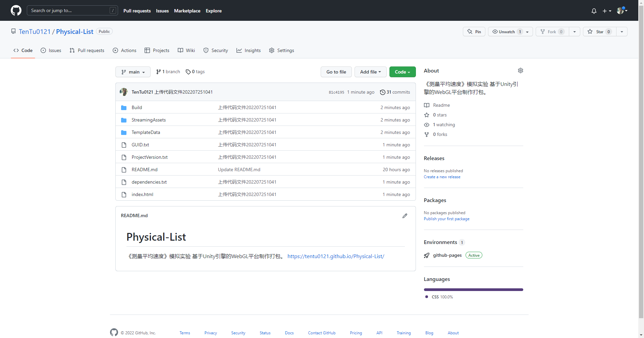The height and width of the screenshot is (338, 644).
Task: Click the commit author avatar
Action: (124, 92)
